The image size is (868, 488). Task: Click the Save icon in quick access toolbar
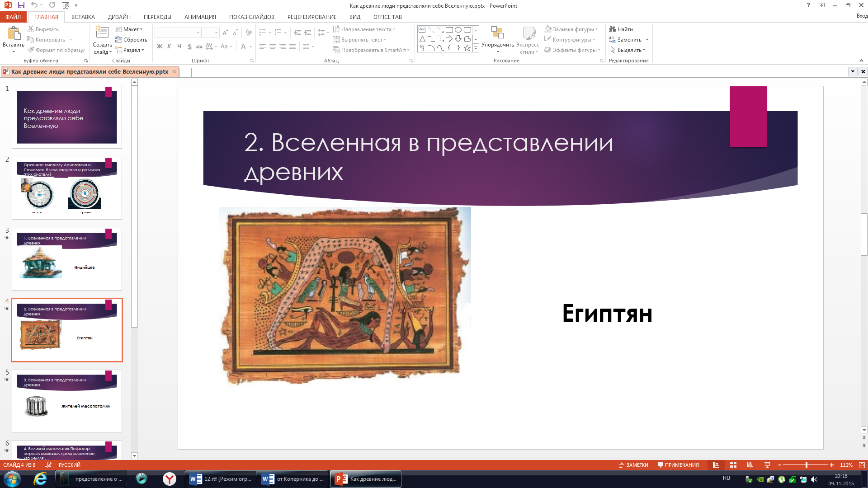click(21, 5)
